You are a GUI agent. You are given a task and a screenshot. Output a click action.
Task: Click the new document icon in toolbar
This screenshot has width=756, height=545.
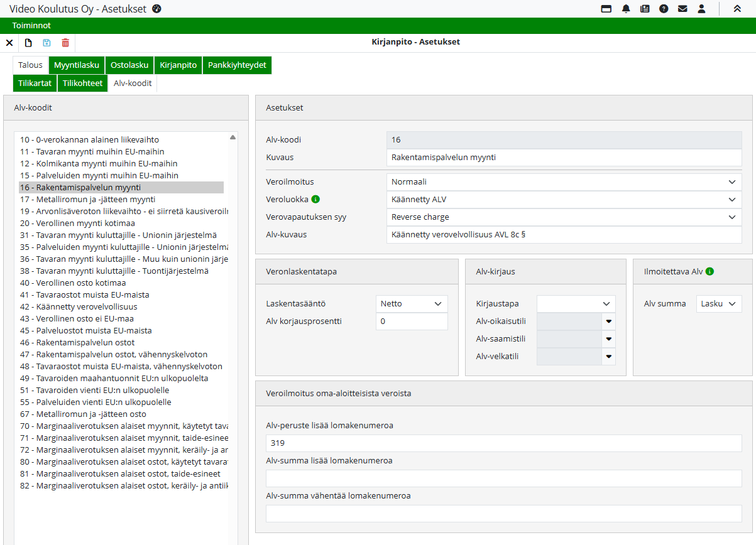(28, 43)
